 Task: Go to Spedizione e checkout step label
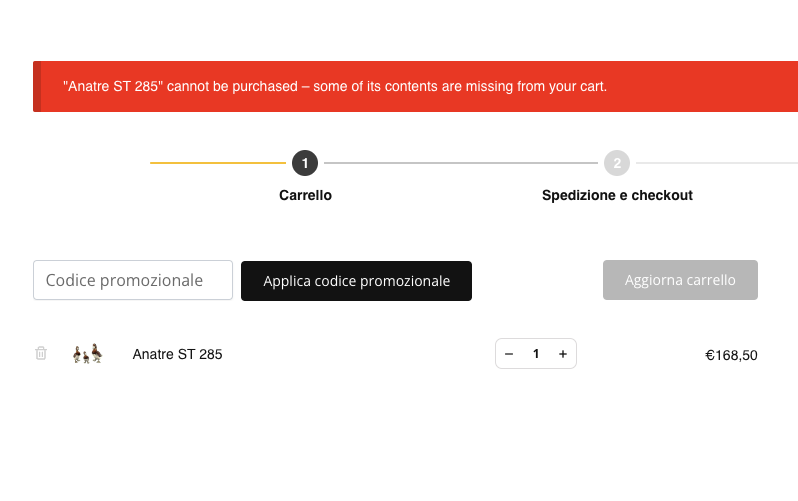pos(617,196)
